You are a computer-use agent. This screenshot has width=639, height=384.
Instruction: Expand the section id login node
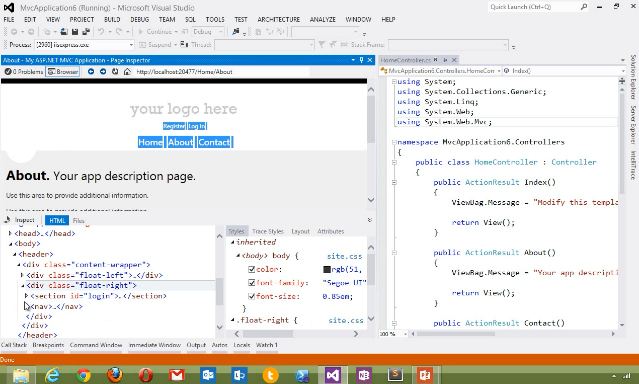point(26,296)
